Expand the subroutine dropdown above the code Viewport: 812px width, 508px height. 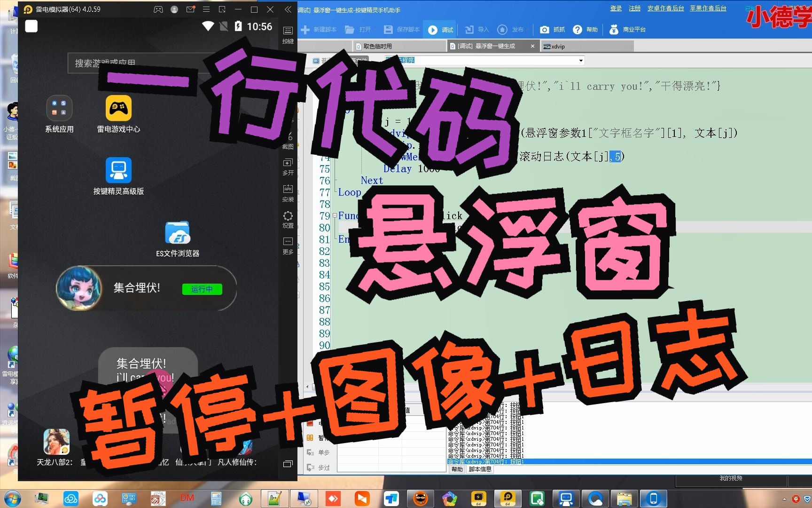[x=581, y=61]
